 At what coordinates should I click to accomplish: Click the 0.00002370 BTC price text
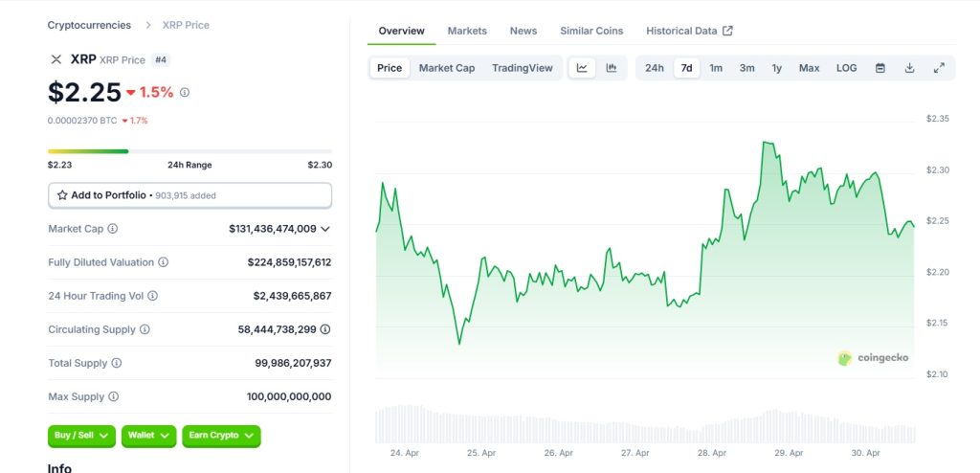coord(82,121)
